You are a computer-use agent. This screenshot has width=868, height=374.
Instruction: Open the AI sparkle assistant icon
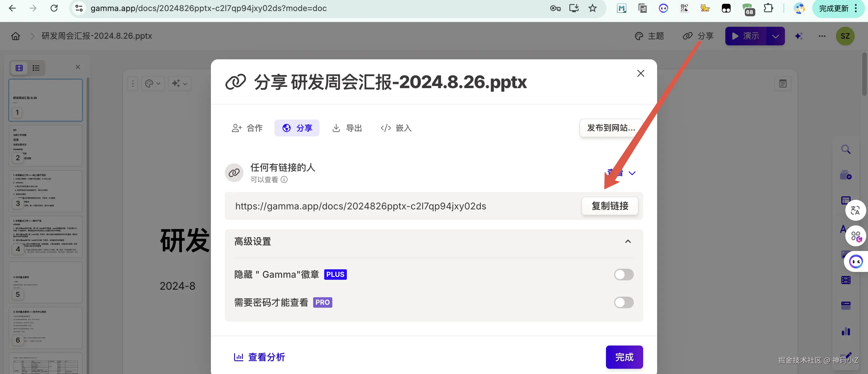(x=798, y=36)
